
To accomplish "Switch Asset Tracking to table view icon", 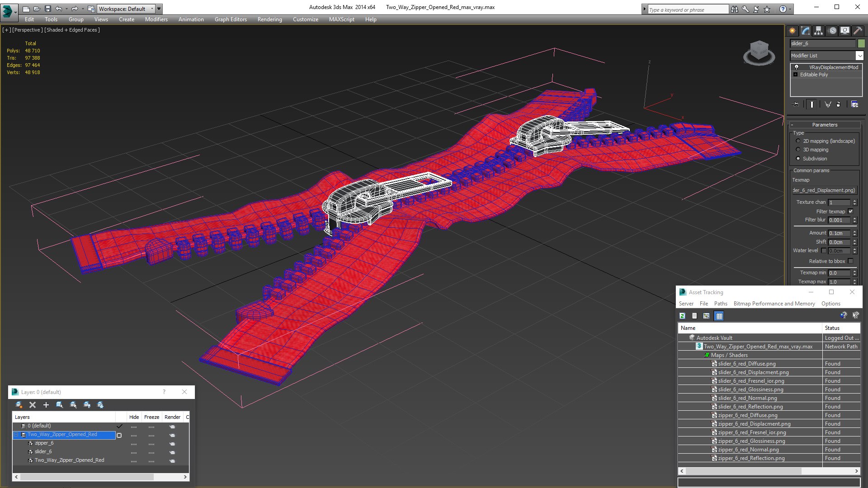I will (x=719, y=316).
